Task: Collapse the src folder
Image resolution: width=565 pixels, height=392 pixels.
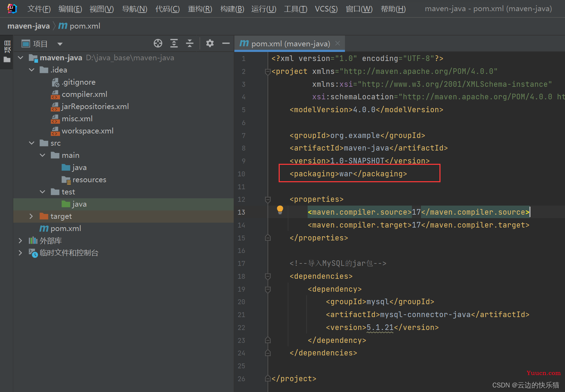Action: [x=32, y=143]
